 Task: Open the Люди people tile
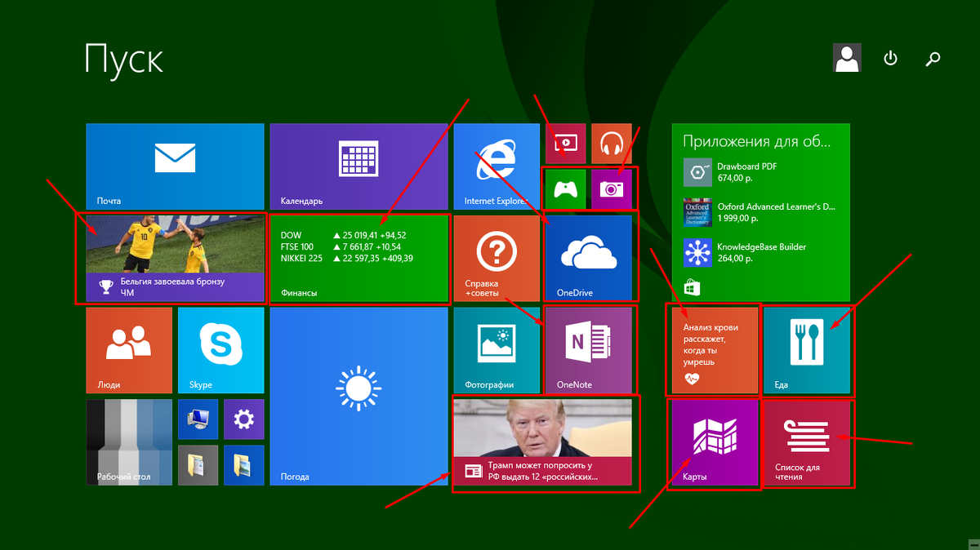click(129, 350)
